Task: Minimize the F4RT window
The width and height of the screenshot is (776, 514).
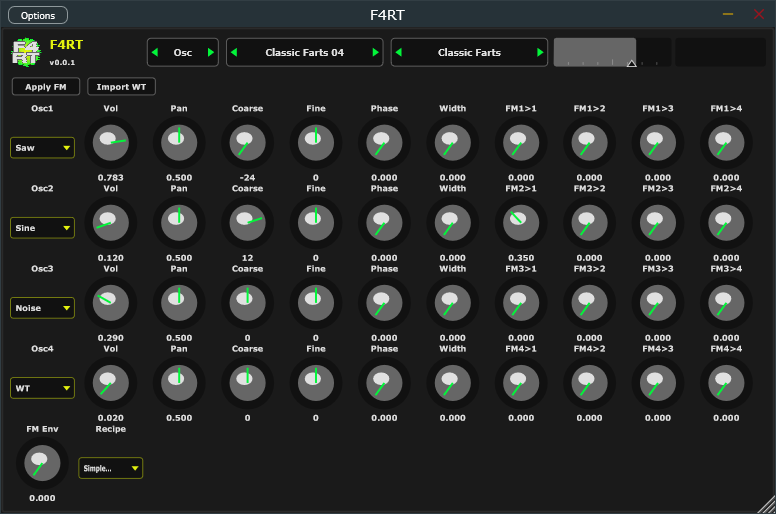Action: pos(728,14)
